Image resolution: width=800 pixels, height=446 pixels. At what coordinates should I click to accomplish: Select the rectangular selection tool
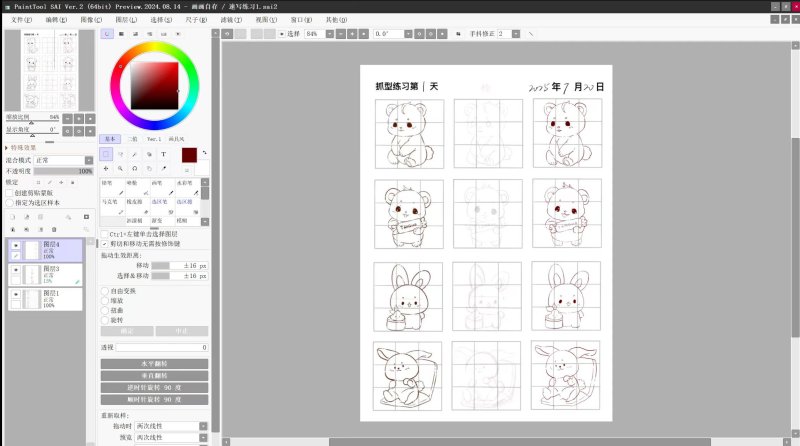coord(107,155)
